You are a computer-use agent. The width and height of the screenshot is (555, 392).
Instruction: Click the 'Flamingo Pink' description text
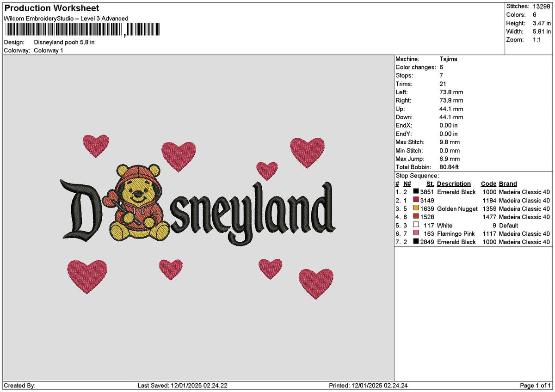point(456,234)
